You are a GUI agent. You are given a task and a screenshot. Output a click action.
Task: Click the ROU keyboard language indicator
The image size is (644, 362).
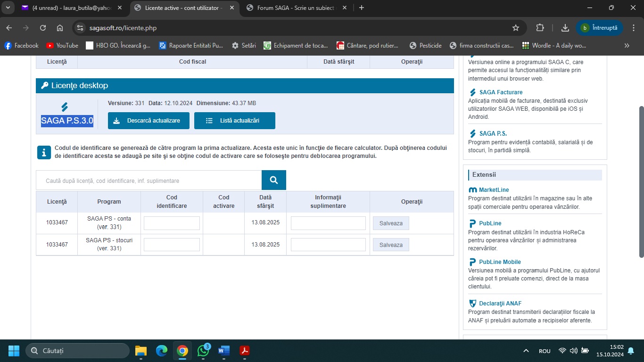point(545,351)
